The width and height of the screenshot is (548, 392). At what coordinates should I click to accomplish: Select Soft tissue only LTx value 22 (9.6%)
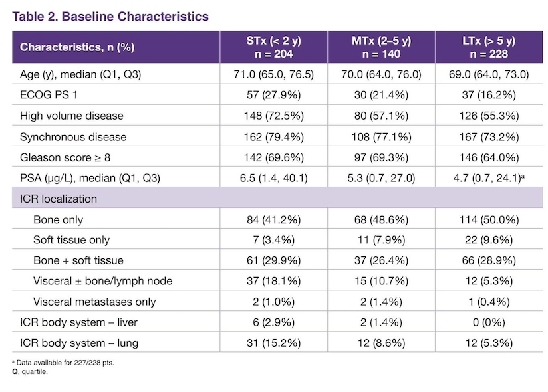pyautogui.click(x=489, y=240)
